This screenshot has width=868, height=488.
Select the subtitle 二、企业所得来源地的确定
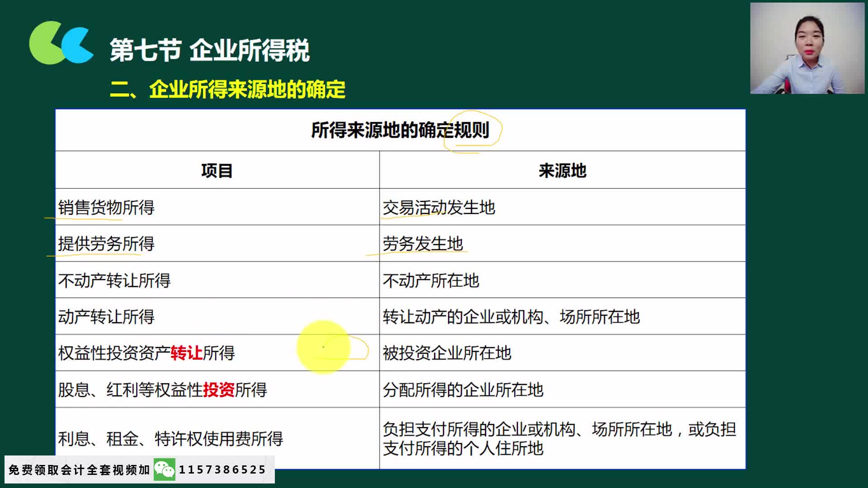point(227,89)
